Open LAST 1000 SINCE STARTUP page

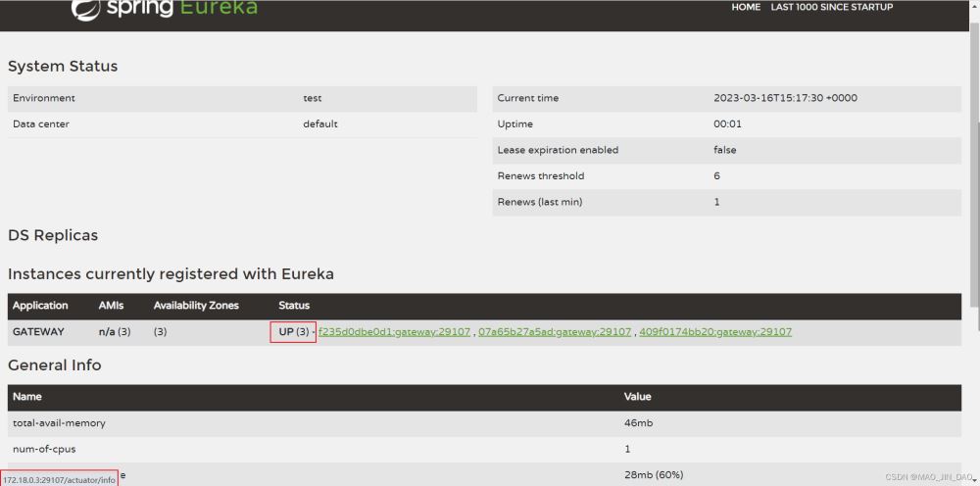(831, 7)
